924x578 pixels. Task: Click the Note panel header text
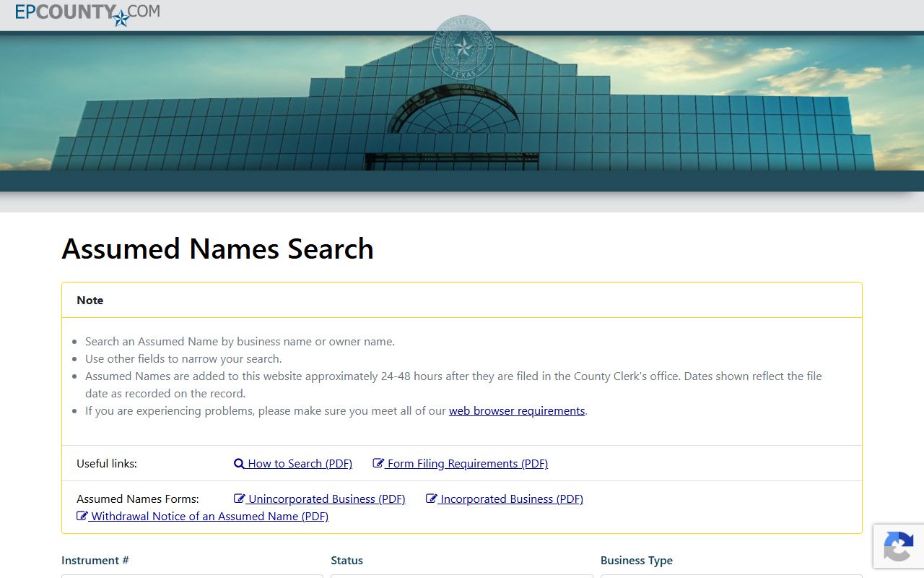[x=90, y=301]
